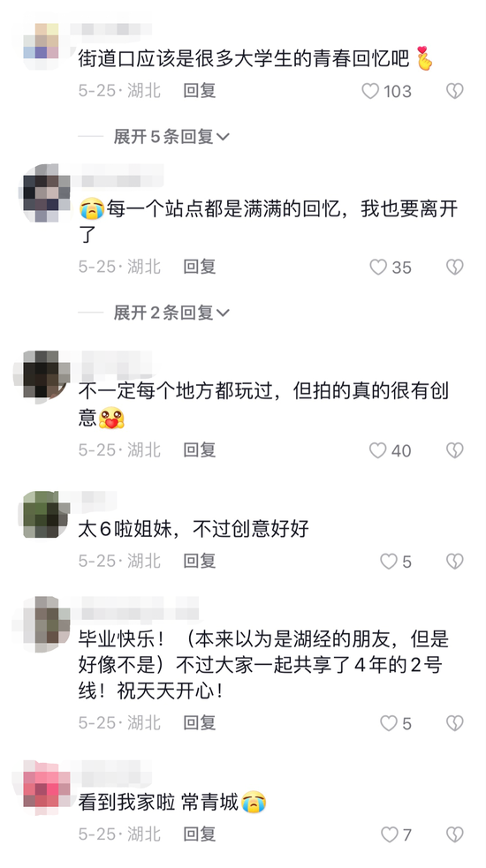This screenshot has height=868, width=486.
Task: Reply to the 街道口 comment
Action: [200, 91]
